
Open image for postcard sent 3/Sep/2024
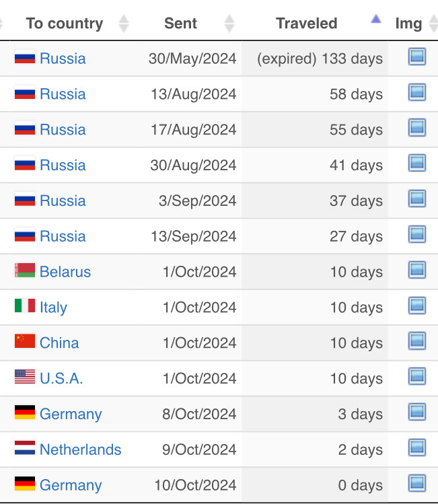click(x=417, y=199)
